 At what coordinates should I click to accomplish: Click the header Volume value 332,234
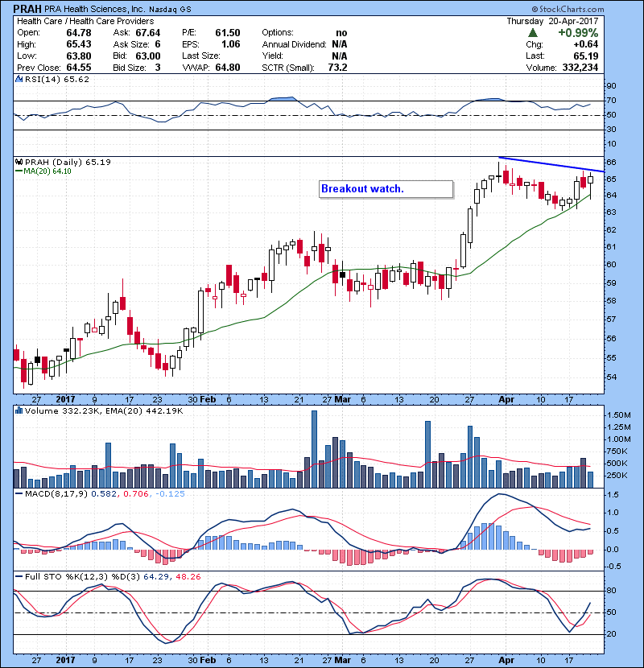(580, 68)
